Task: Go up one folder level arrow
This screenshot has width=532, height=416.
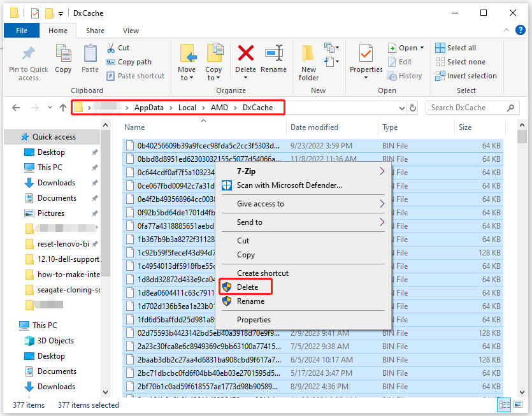Action: coord(63,108)
